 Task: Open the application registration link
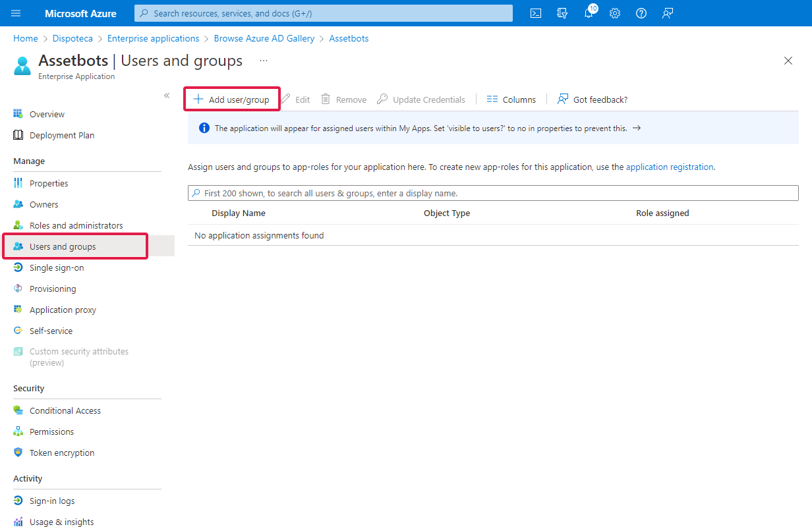670,167
